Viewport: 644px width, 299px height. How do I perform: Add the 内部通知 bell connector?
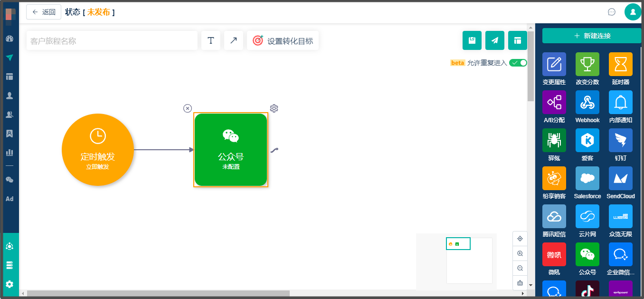tap(621, 102)
